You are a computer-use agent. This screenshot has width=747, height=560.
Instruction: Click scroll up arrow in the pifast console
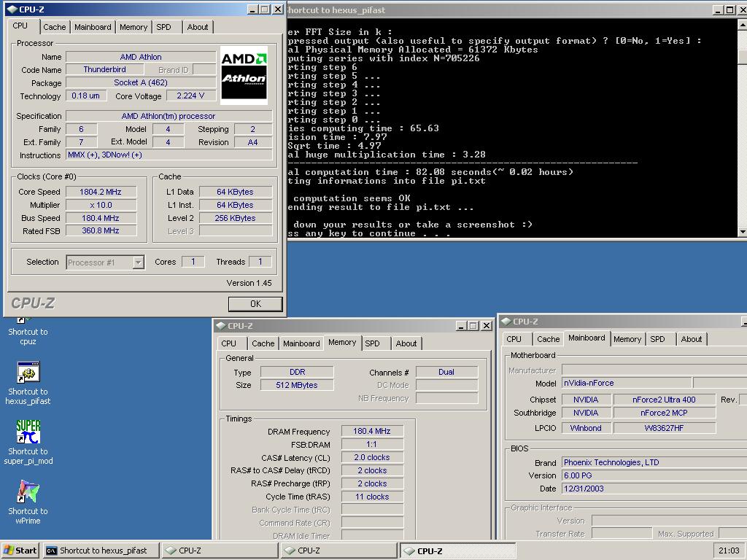(742, 26)
